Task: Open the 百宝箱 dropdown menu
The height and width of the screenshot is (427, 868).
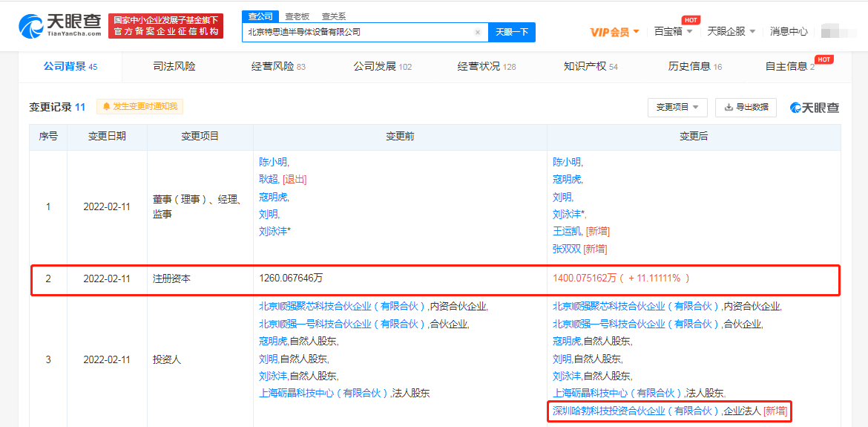Action: click(673, 32)
